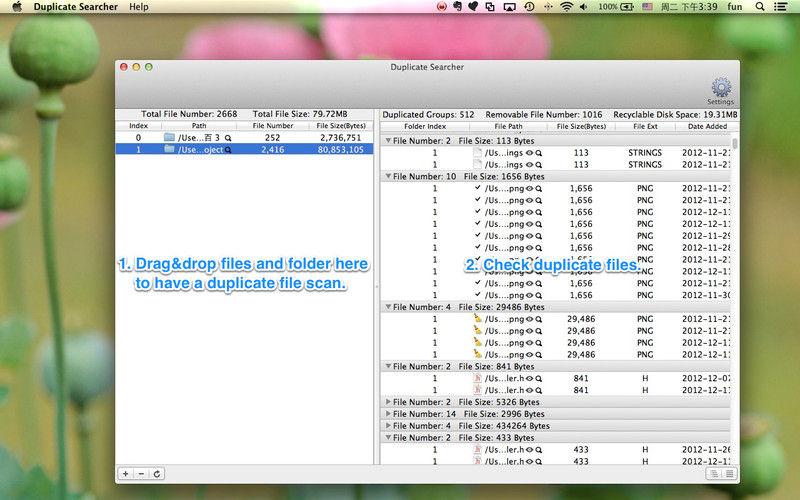Image resolution: width=800 pixels, height=500 pixels.
Task: Click the folder icon in index 0 row
Action: coord(169,137)
